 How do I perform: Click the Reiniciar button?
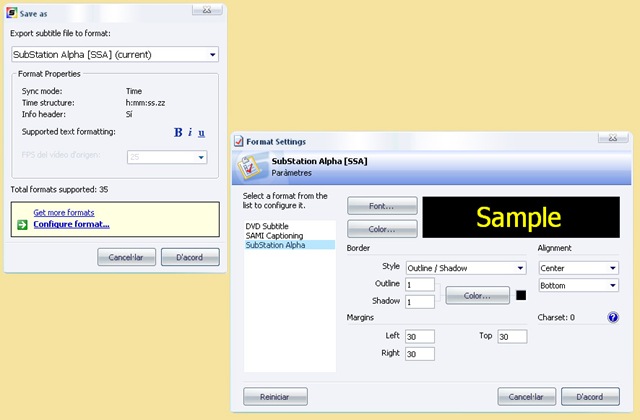pos(275,396)
